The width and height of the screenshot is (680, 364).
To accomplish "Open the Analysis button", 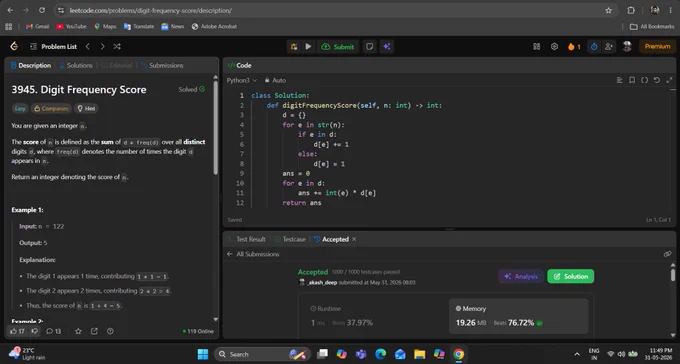I will 521,276.
